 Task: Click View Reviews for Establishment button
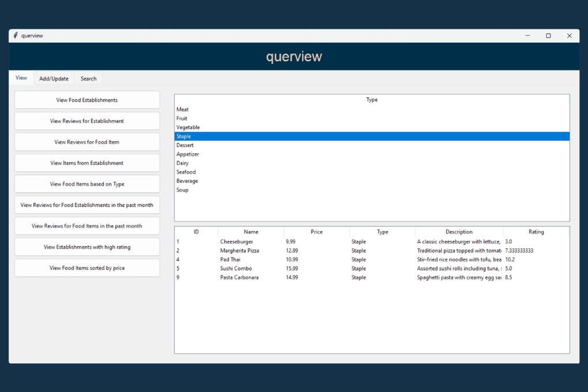87,121
